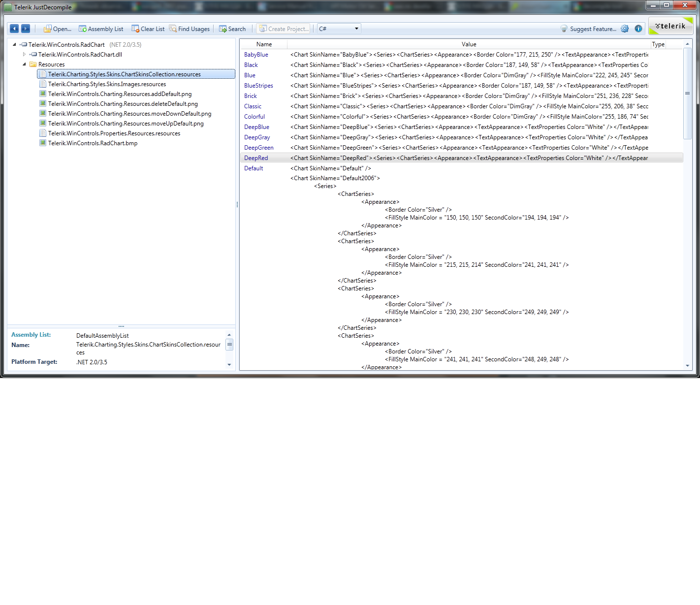Select the Blue resource name
Screen dimensions: 700x605
[250, 75]
